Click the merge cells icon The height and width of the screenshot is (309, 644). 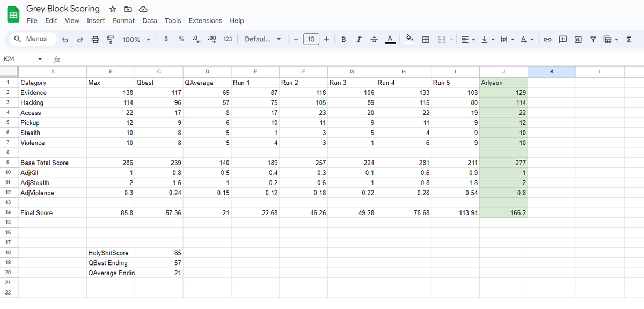442,39
